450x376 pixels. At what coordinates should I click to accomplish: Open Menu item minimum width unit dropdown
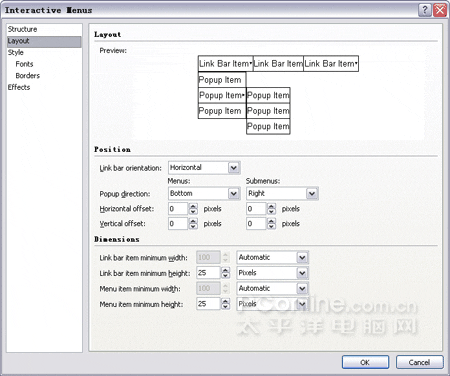pyautogui.click(x=273, y=288)
